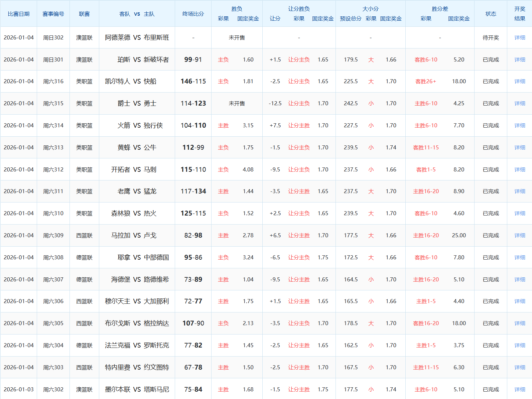Click 客胜26+ result for 凯尔特人 game
Screen dimensions: 532x399
(x=426, y=82)
